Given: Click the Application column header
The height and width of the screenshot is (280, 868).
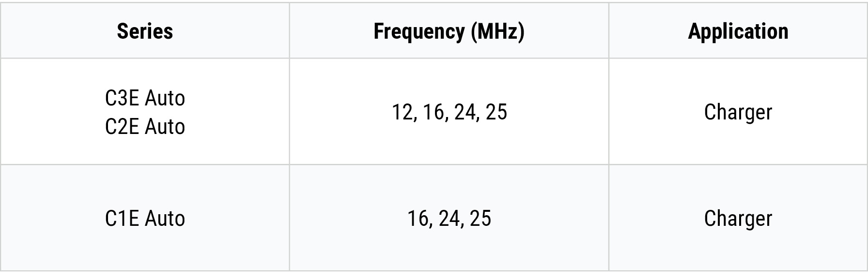Looking at the screenshot, I should tap(738, 31).
